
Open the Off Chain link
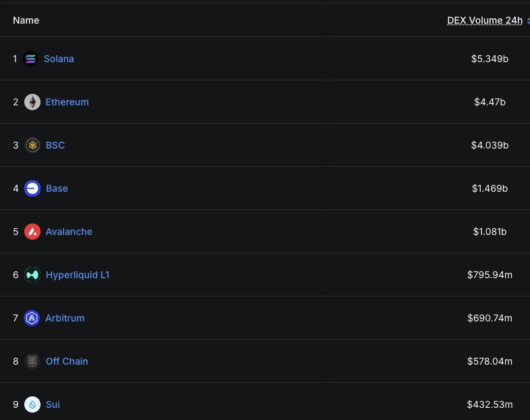[x=67, y=361]
